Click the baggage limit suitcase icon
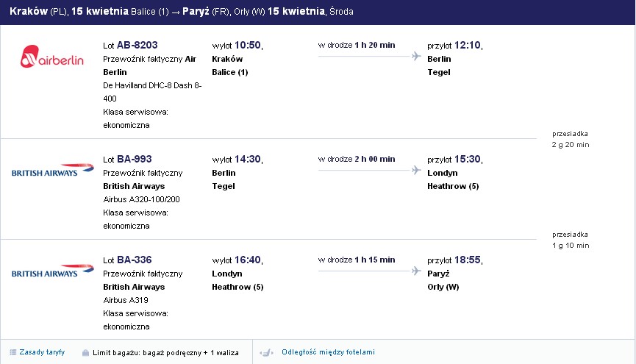636x364 pixels. click(x=85, y=353)
